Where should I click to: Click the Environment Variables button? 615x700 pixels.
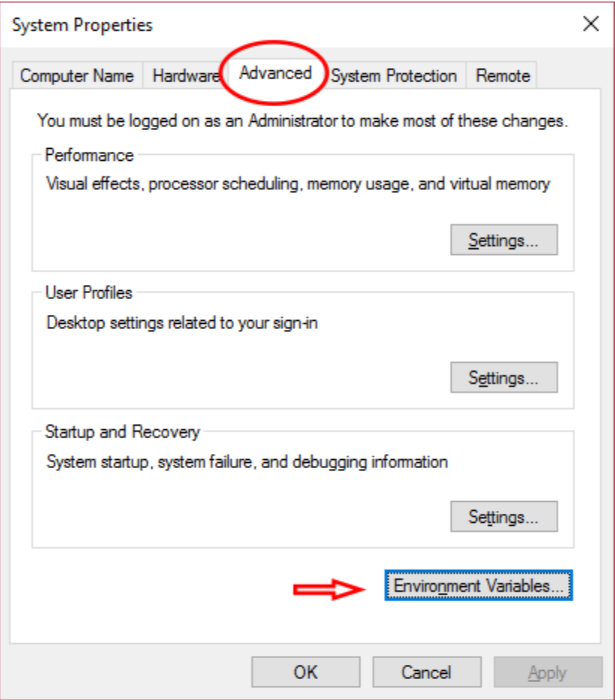[x=479, y=586]
